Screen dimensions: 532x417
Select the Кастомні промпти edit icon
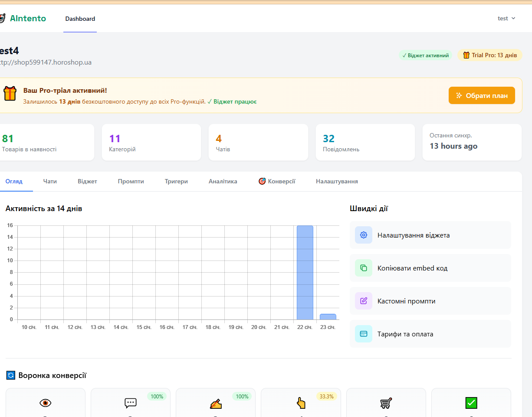pos(364,301)
